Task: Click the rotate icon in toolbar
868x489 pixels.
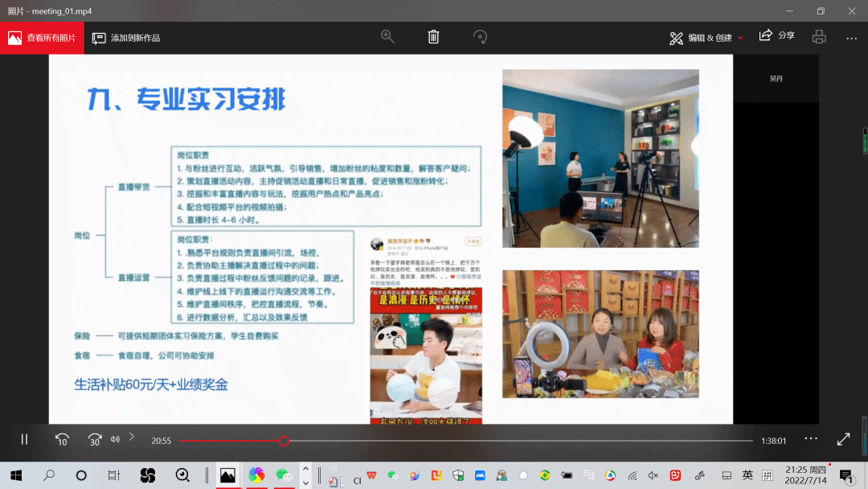Action: (x=480, y=37)
